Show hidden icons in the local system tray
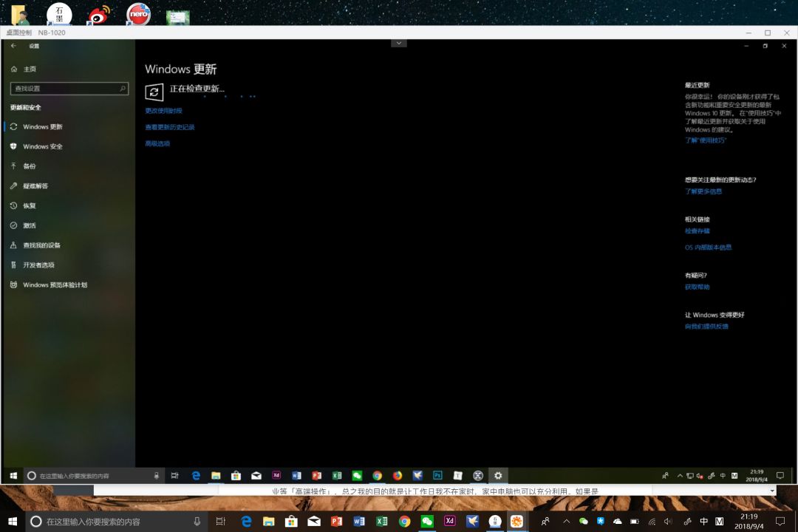798x532 pixels. (566, 522)
